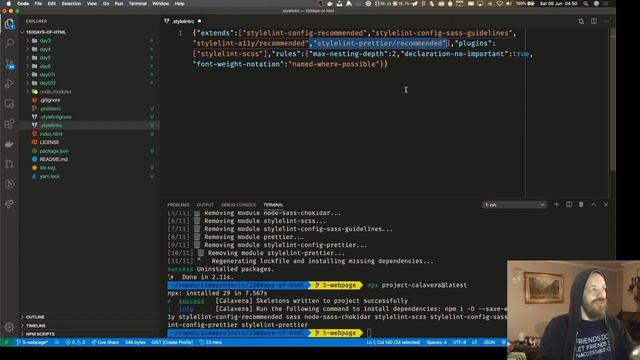640x360 pixels.
Task: Open the View menu
Action: [x=92, y=4]
